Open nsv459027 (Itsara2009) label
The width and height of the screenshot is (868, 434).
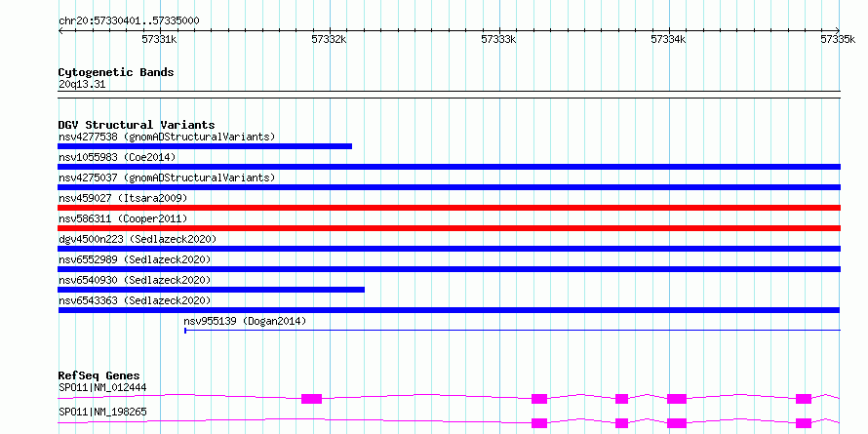click(123, 198)
